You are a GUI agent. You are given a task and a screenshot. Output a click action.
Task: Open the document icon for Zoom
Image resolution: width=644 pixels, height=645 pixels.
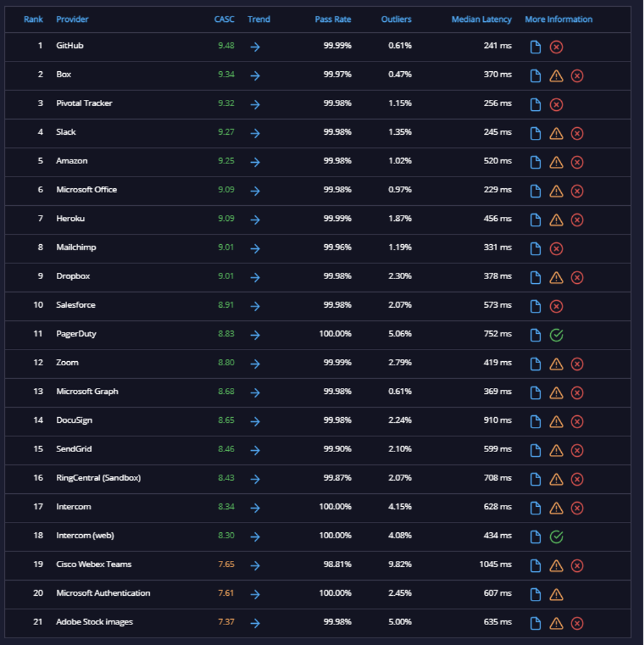(x=535, y=364)
